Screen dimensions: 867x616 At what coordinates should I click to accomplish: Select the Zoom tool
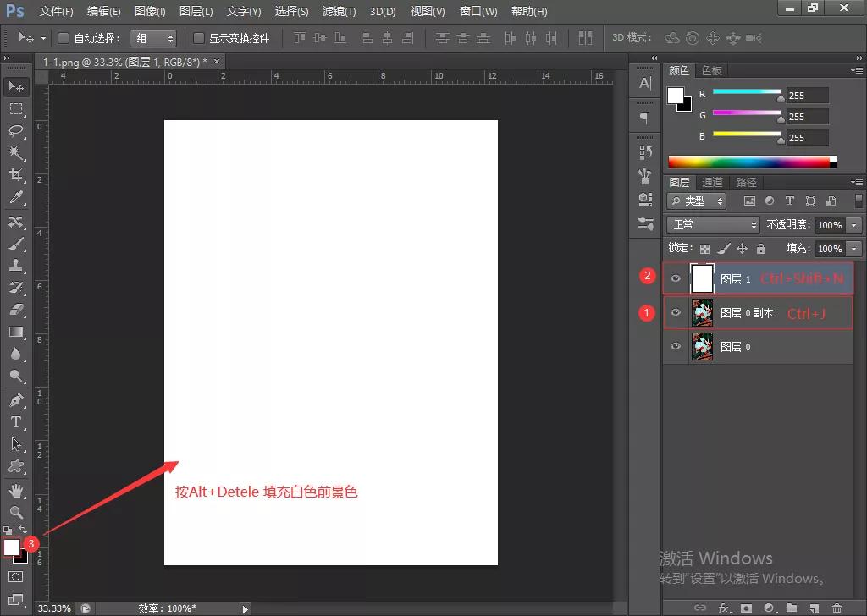pos(15,513)
